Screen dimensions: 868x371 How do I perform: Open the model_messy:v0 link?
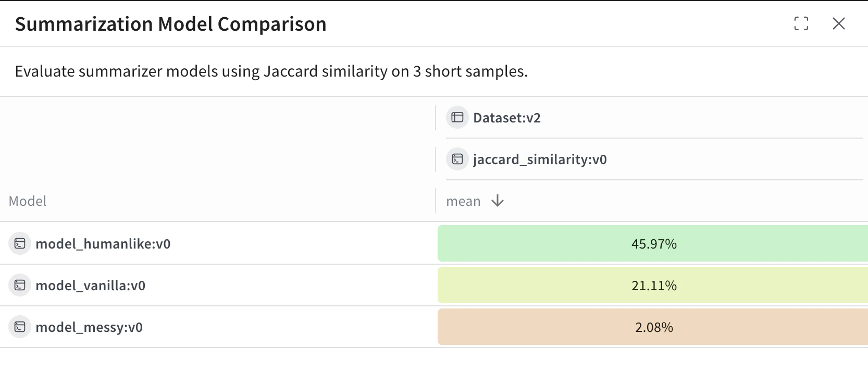coord(89,327)
